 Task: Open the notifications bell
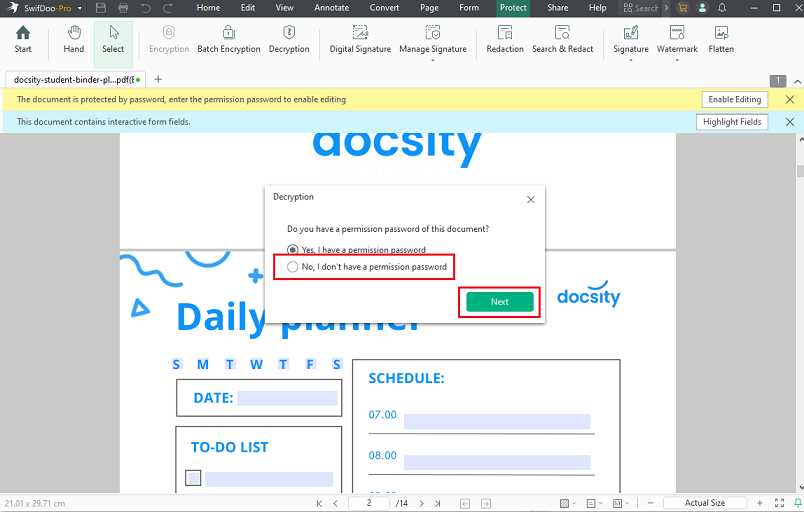coord(722,8)
